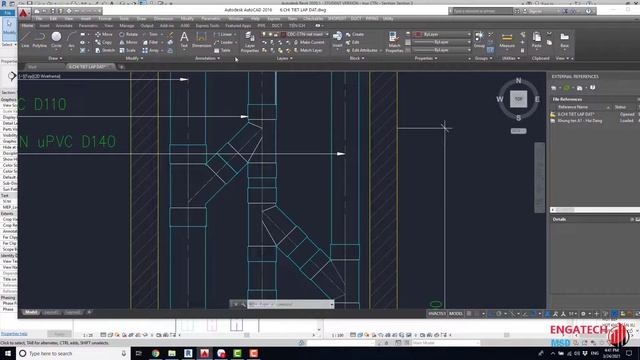Switch to the Manage ribbon tab
Image resolution: width=640 pixels, height=360 pixels.
tap(127, 26)
